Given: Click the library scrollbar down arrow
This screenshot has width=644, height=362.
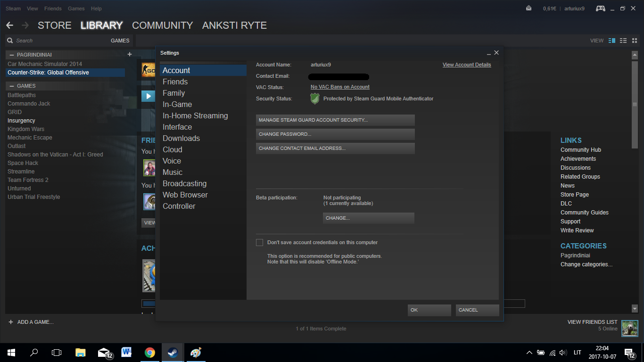Looking at the screenshot, I should point(635,308).
